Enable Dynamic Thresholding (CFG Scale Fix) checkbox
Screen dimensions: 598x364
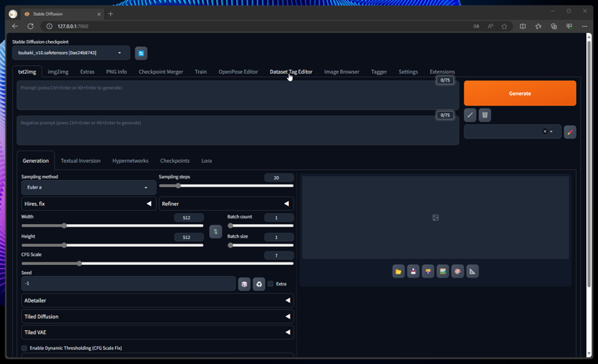tap(24, 347)
